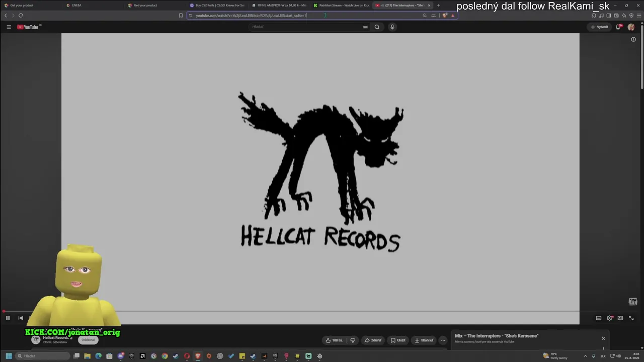Open more actions ellipsis under video
The image size is (644, 362).
point(443,340)
